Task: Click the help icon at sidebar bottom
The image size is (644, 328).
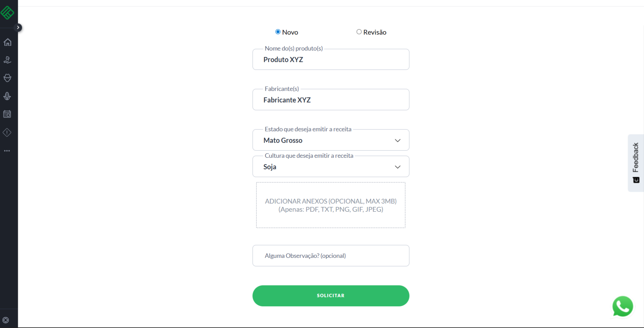Action: point(6,320)
